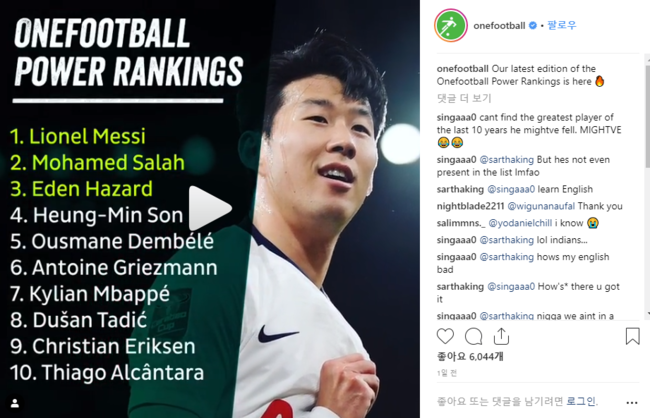This screenshot has height=418, width=650.
Task: Expand comments with 댓글 더 보기
Action: click(x=464, y=98)
